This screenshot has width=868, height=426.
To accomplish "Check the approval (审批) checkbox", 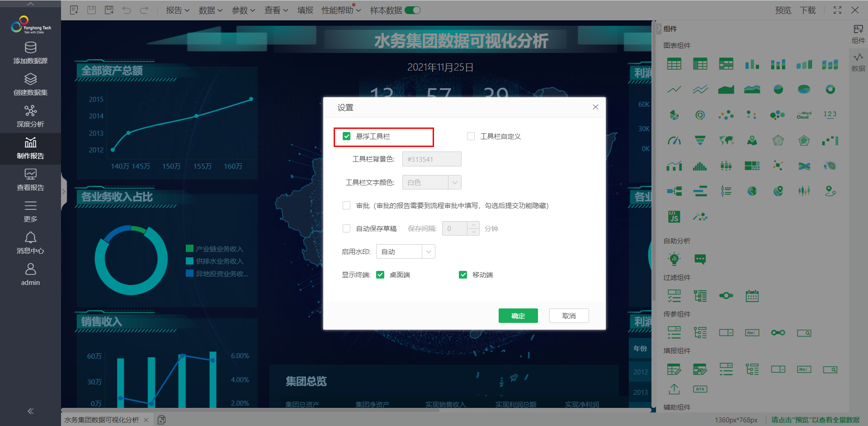I will pyautogui.click(x=346, y=205).
